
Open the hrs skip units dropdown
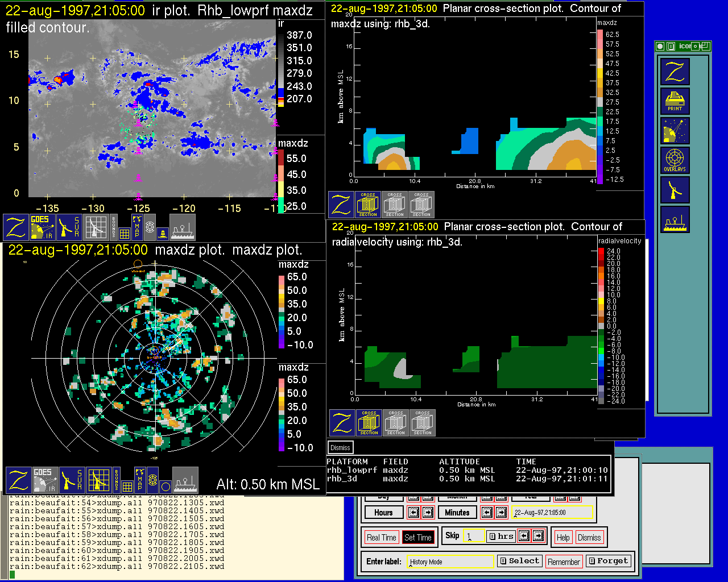(501, 536)
